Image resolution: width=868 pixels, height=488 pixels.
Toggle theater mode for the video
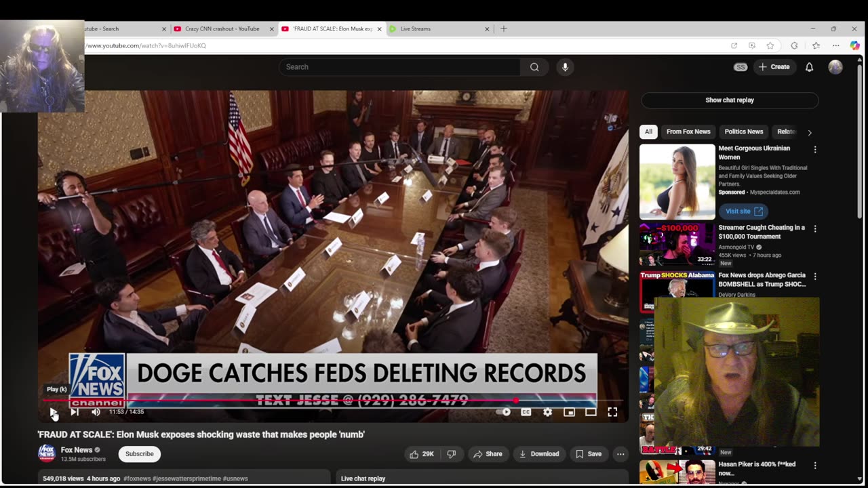click(591, 411)
